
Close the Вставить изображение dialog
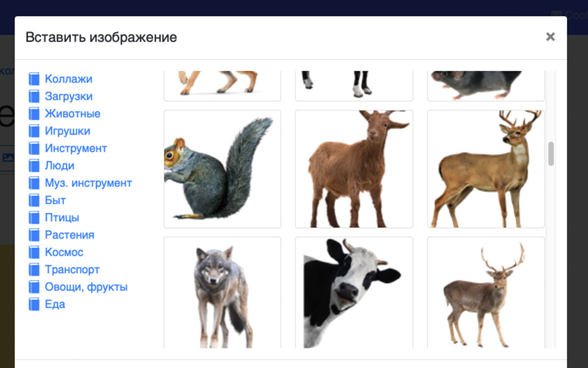(550, 37)
